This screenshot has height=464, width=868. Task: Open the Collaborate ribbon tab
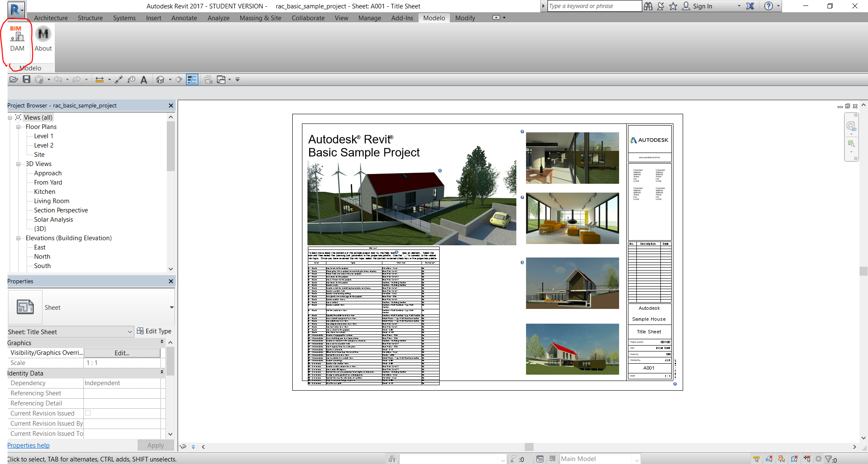click(308, 18)
